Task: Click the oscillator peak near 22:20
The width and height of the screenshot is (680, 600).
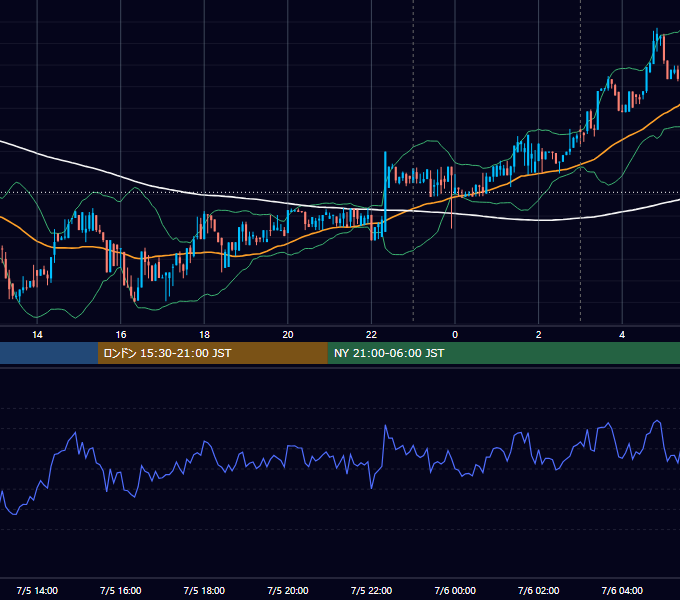Action: coord(385,427)
